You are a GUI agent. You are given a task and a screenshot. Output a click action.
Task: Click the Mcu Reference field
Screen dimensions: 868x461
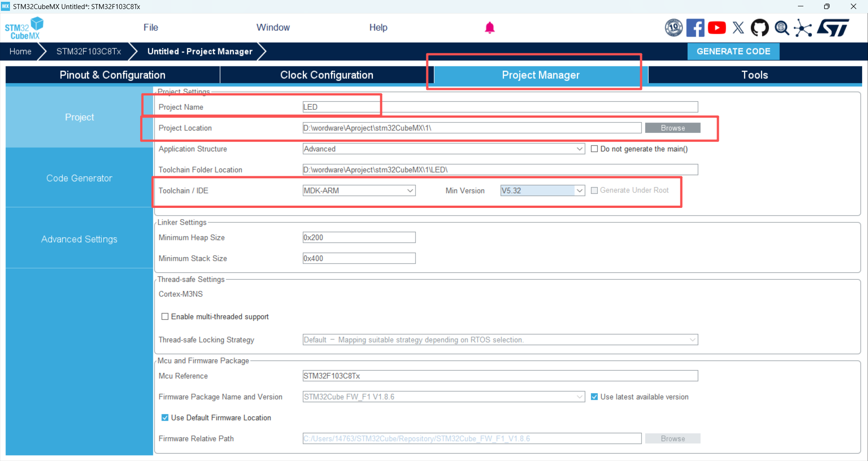[x=500, y=376]
